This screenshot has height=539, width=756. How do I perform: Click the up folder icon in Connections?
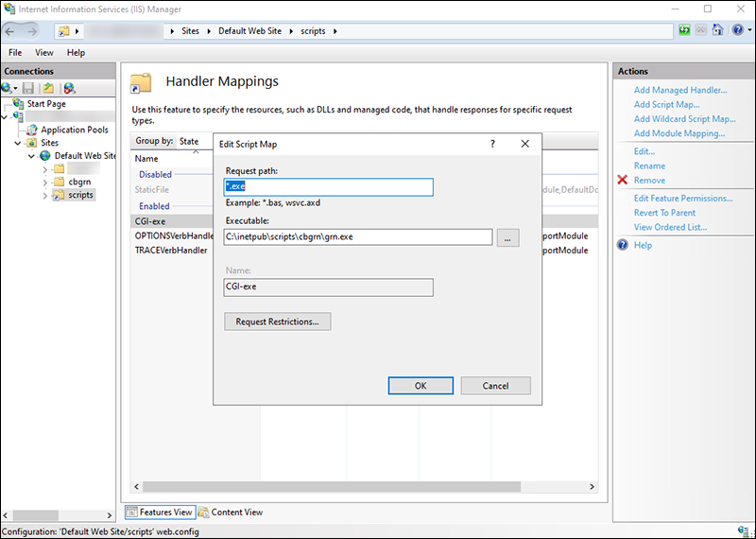click(x=48, y=88)
